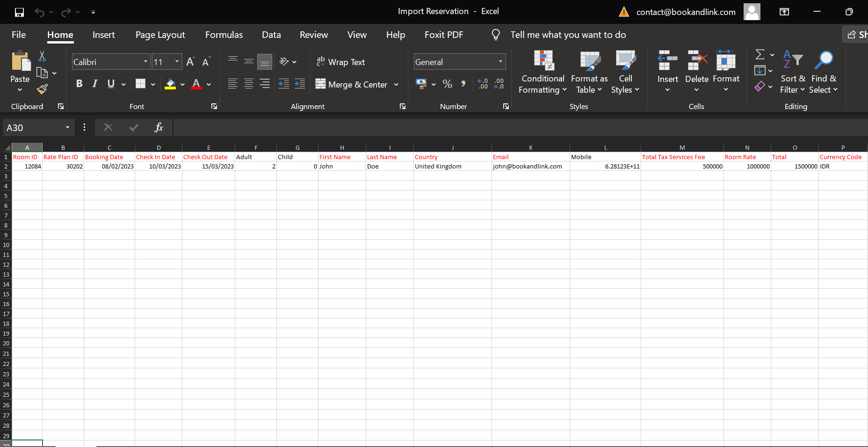Switch to the Page Layout tab
This screenshot has height=447, width=868.
[160, 35]
